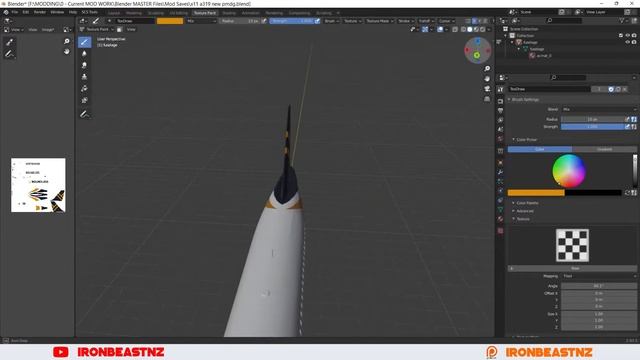640x360 pixels.
Task: Open the Edit menu
Action: pos(26,12)
